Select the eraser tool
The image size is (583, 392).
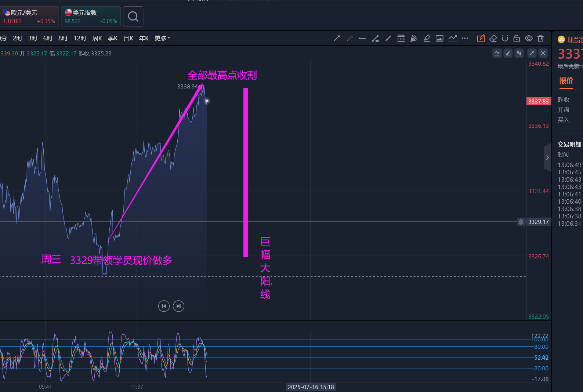coord(493,38)
